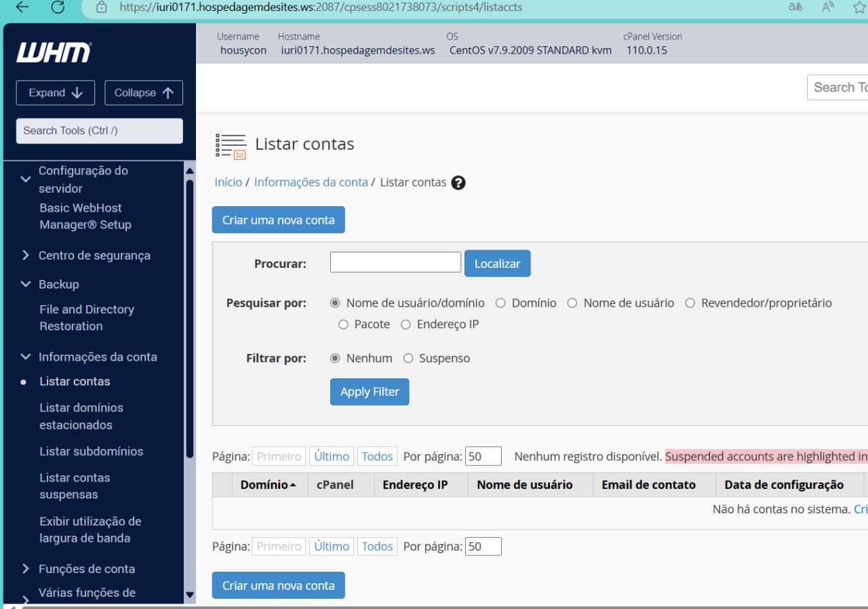
Task: Sort the table by Domínio column
Action: (x=268, y=485)
